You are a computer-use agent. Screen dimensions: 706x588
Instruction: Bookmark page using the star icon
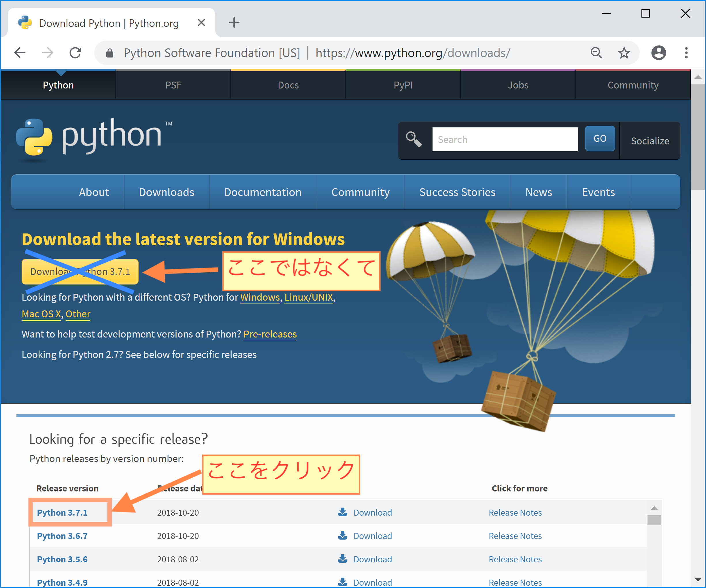point(624,53)
